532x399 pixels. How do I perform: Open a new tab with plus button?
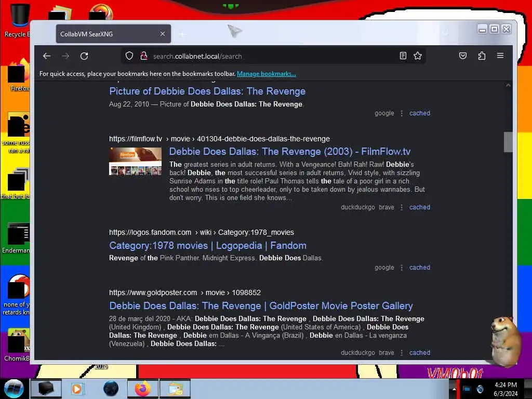click(182, 34)
